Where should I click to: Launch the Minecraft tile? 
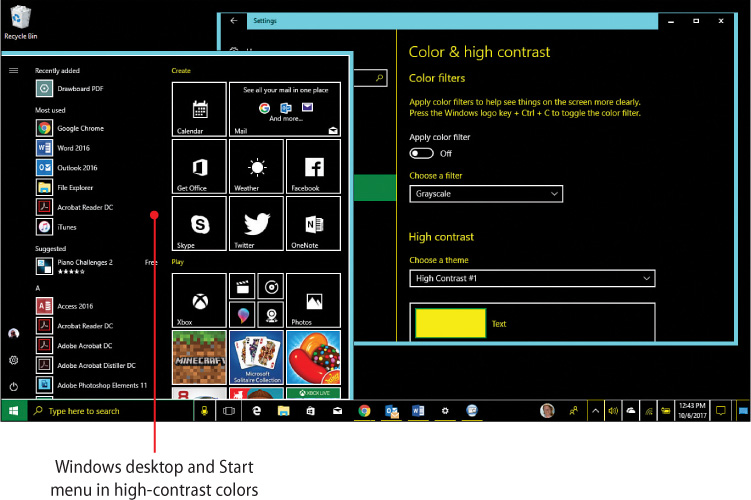coord(199,357)
